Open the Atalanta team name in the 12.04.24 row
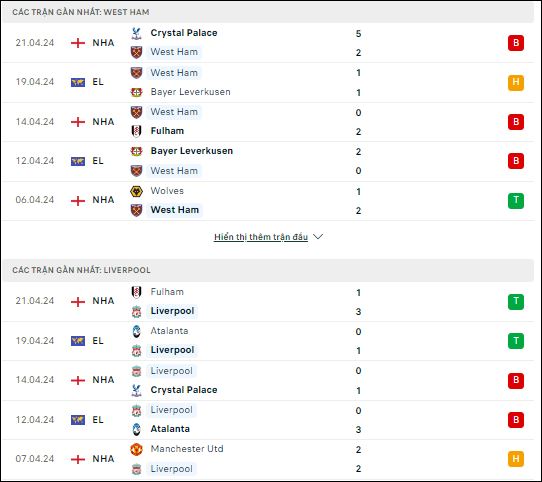Image resolution: width=542 pixels, height=482 pixels. click(x=170, y=429)
